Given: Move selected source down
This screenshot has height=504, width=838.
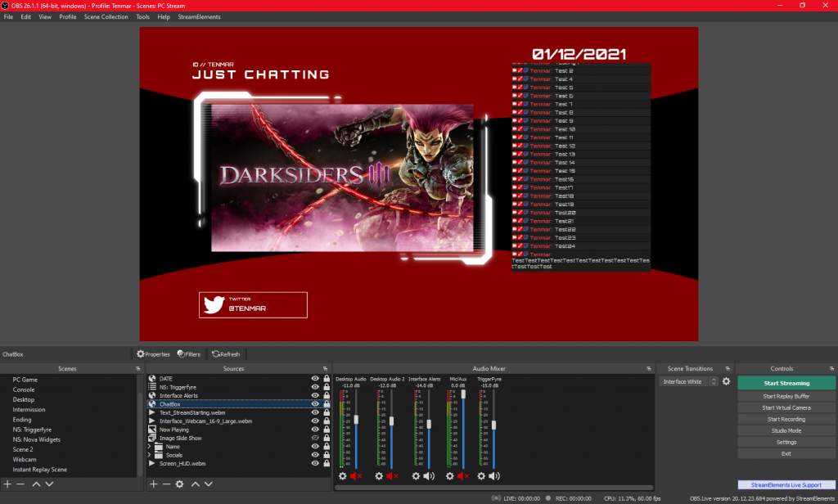Looking at the screenshot, I should point(209,484).
